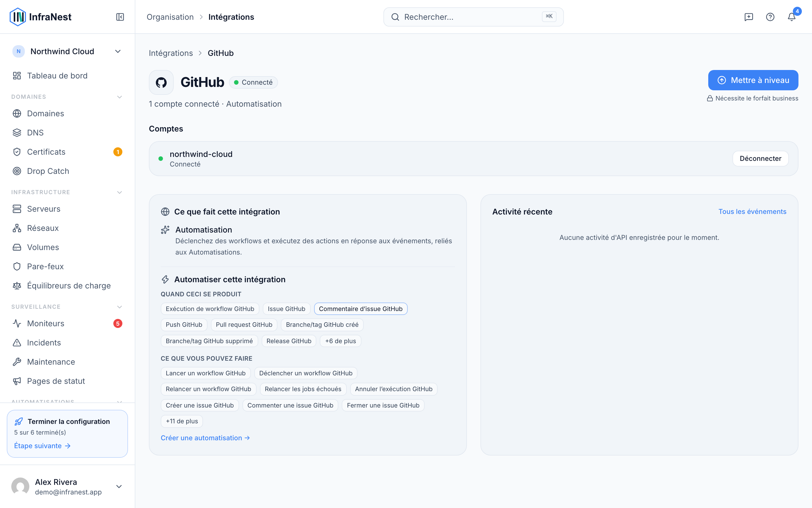The image size is (812, 508).
Task: Collapse the DOMAINES section
Action: 120,97
